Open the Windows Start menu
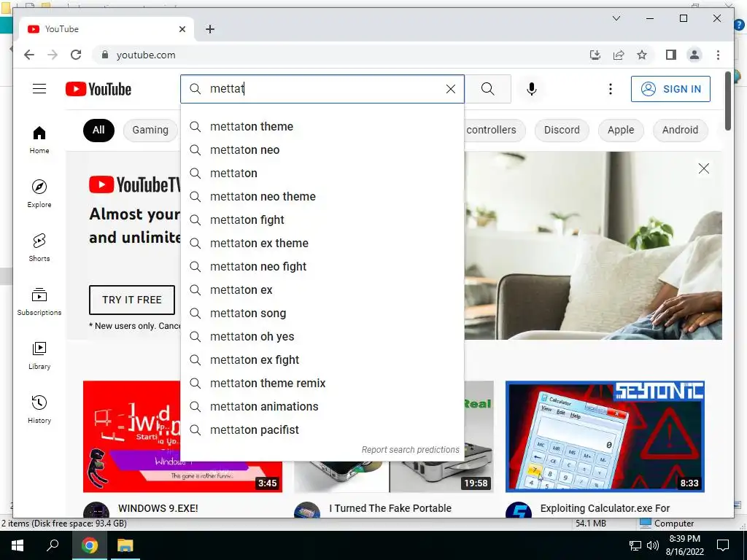The height and width of the screenshot is (560, 747). pyautogui.click(x=18, y=545)
